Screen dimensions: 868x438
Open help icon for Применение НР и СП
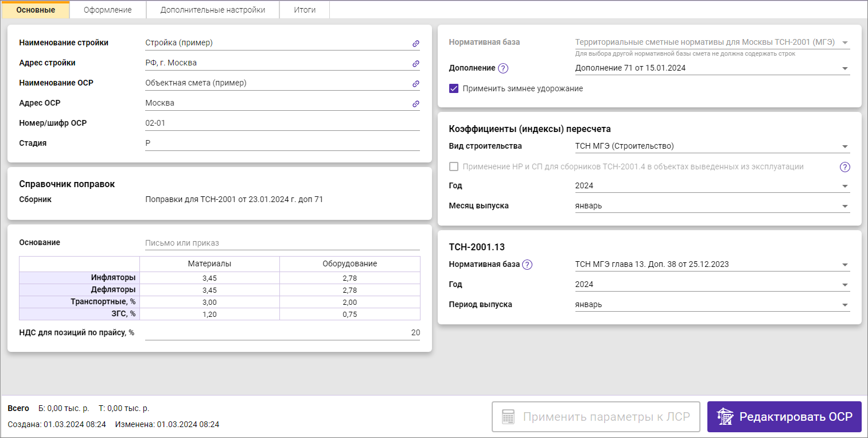pyautogui.click(x=844, y=167)
